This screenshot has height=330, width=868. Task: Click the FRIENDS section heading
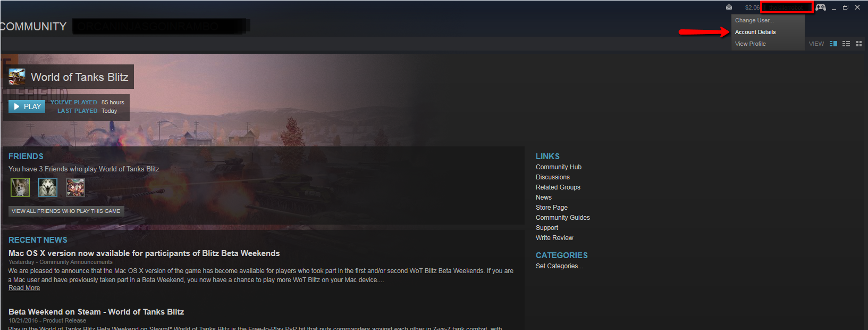click(26, 156)
